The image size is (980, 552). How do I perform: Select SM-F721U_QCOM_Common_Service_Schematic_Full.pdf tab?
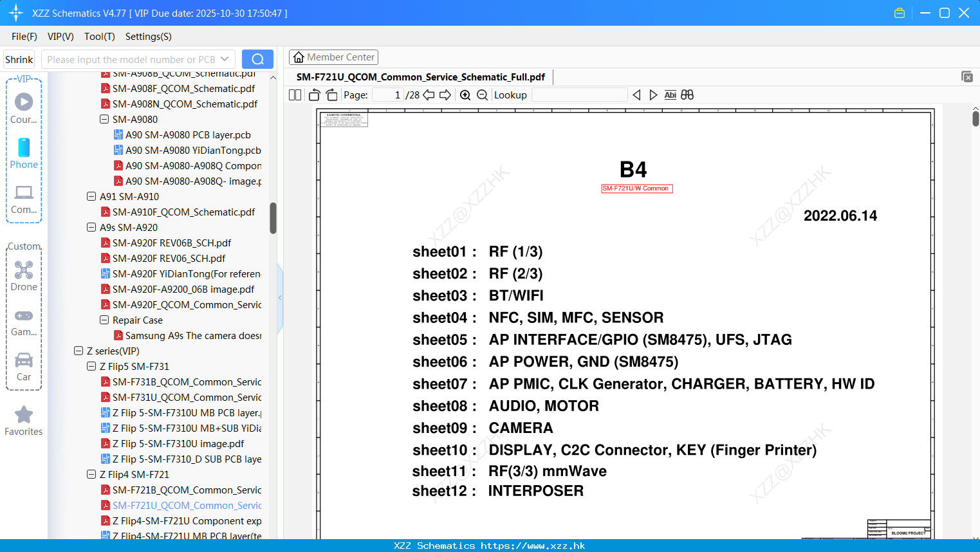[421, 77]
